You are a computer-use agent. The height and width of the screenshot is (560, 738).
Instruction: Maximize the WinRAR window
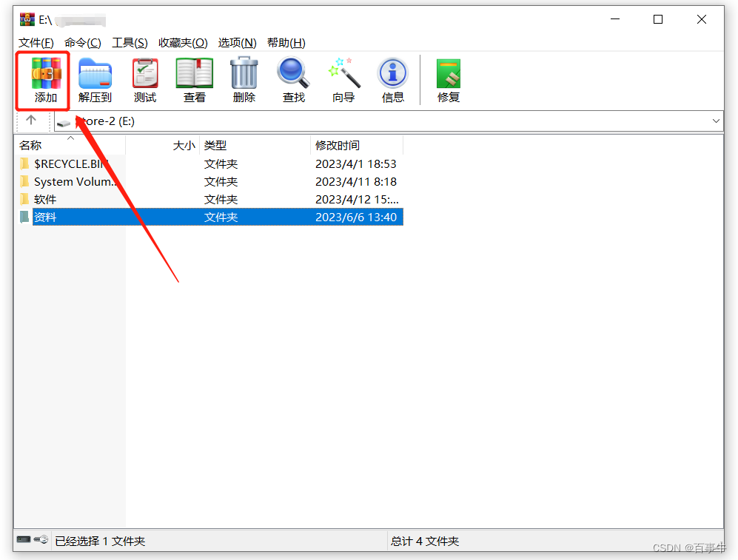pyautogui.click(x=658, y=19)
